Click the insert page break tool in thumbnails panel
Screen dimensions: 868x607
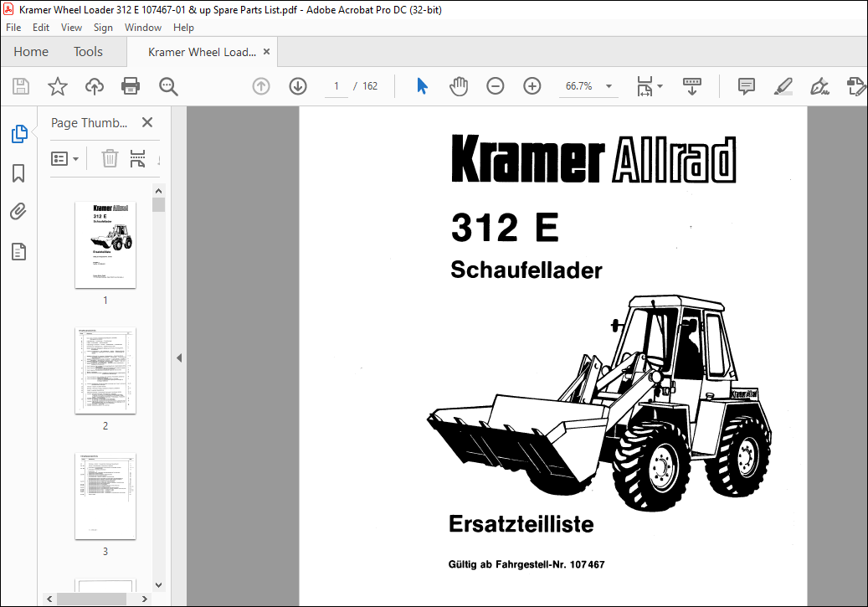pos(137,159)
